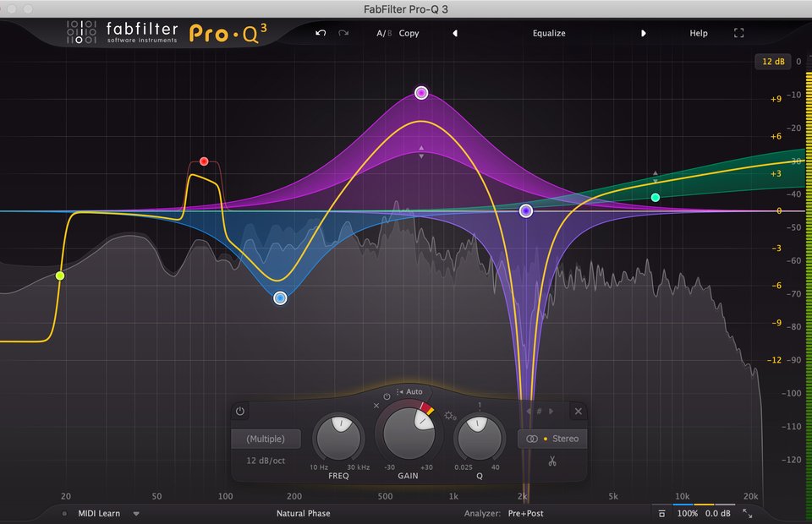Remove dynamic range with X near gain
This screenshot has width=812, height=524.
point(376,406)
